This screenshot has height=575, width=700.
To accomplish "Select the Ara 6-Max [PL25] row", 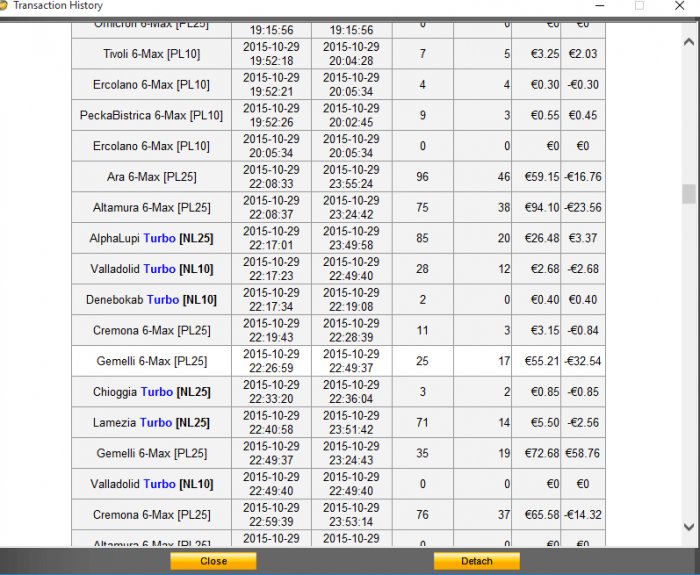I will (338, 177).
